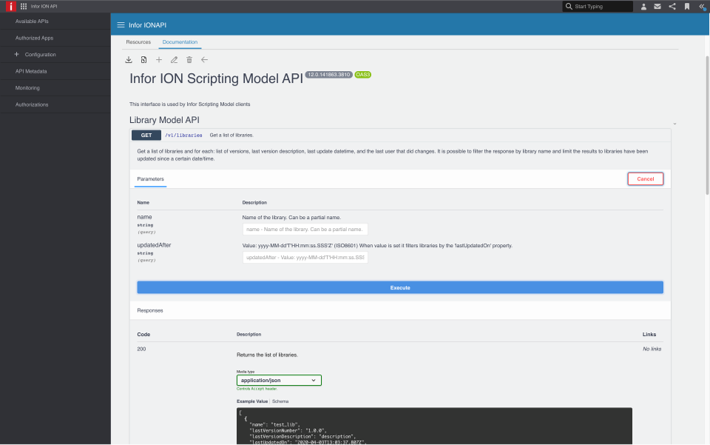Click the share icon in top bar
This screenshot has height=445, width=710.
[x=672, y=6]
